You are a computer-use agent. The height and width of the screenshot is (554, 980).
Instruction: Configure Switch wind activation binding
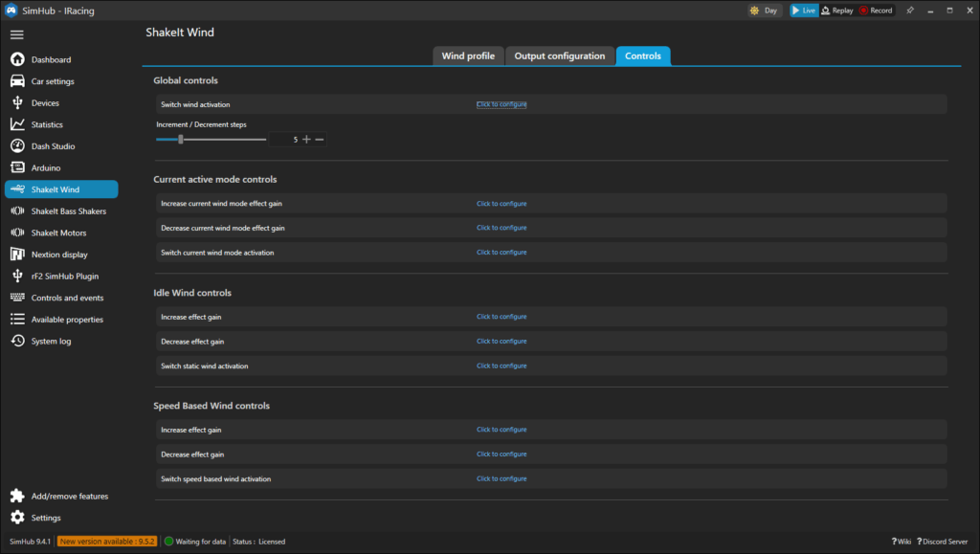point(501,104)
